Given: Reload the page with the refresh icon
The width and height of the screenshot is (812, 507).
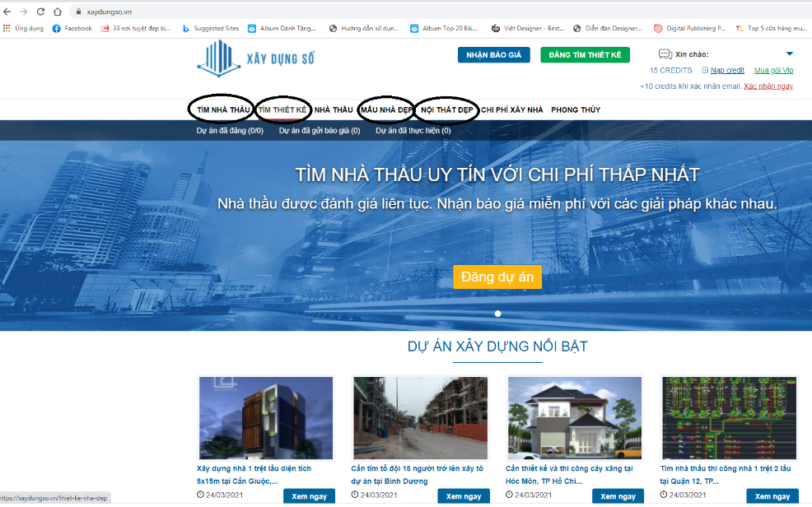Looking at the screenshot, I should (40, 12).
